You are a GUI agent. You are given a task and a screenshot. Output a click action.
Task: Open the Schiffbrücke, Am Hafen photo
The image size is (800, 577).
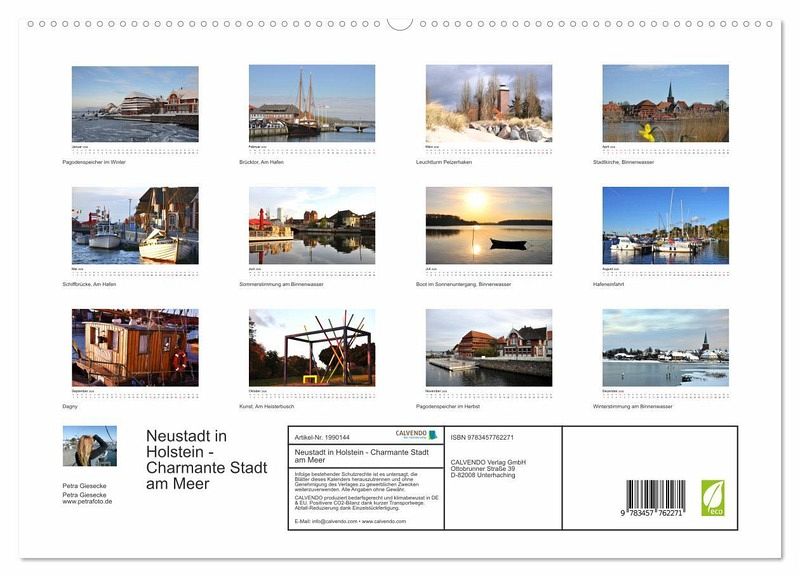click(x=135, y=225)
